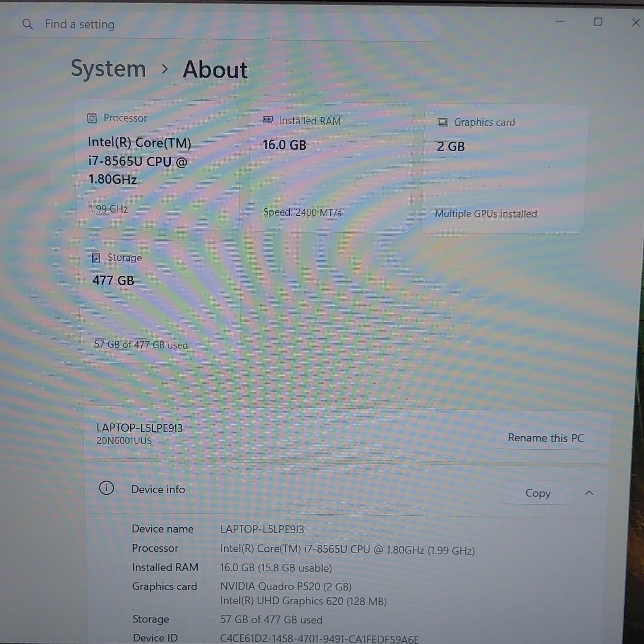Viewport: 644px width, 644px height.
Task: Open the Installed RAM card
Action: (331, 167)
